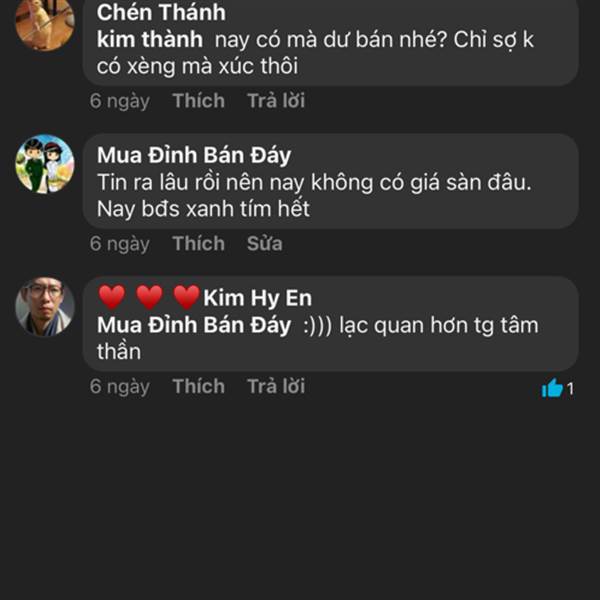Image resolution: width=600 pixels, height=600 pixels.
Task: Edit the comment using Sửa
Action: coord(265,243)
